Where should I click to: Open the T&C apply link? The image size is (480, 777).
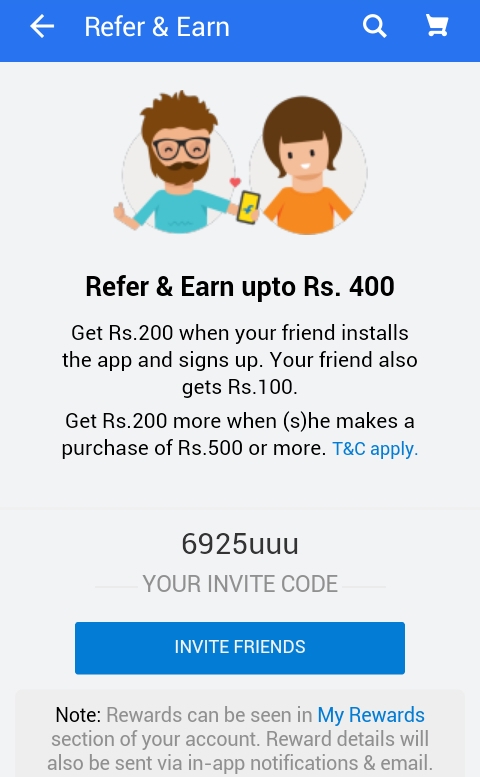click(374, 448)
